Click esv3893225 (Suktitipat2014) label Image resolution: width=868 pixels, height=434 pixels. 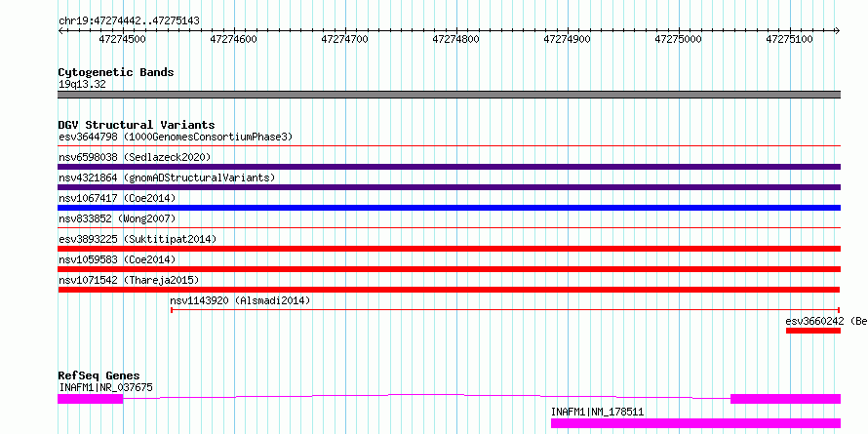138,239
